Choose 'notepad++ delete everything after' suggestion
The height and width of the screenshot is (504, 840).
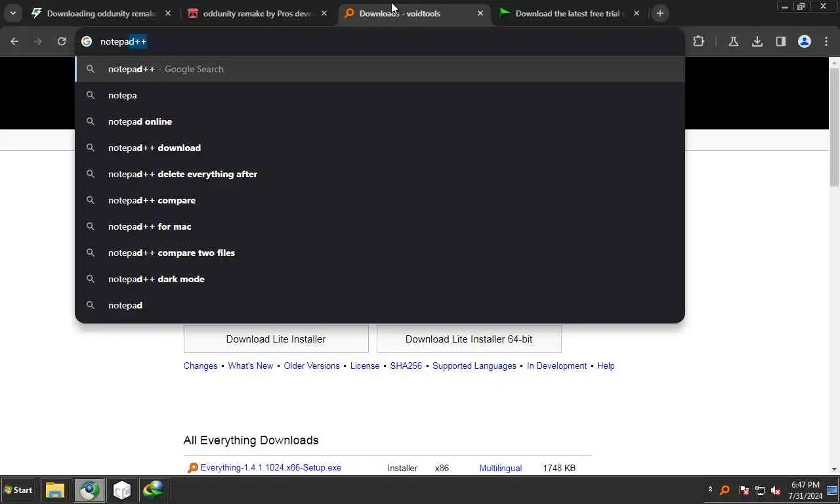point(380,174)
